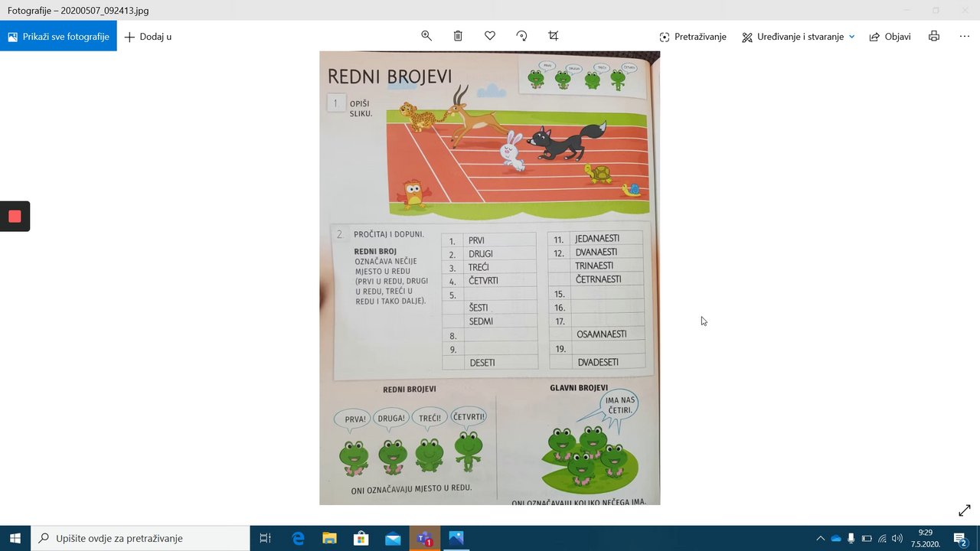Open Task View on taskbar

pos(266,538)
